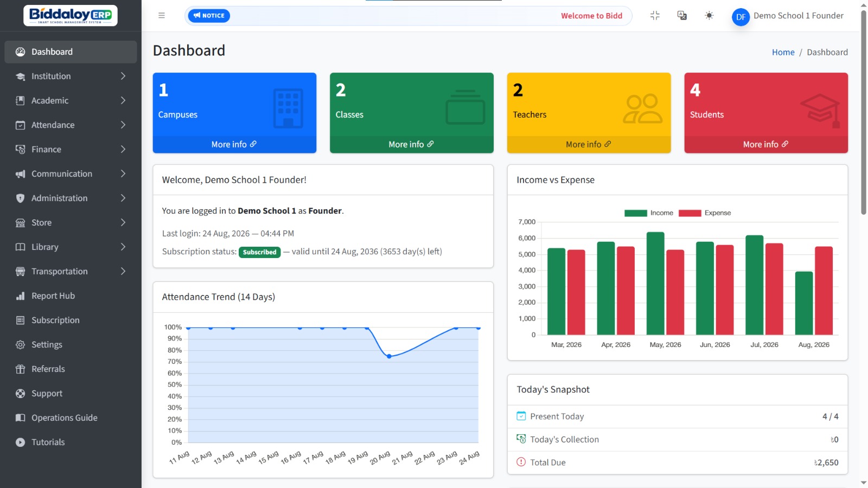The image size is (868, 488).
Task: Click the Academic book icon
Action: [20, 101]
